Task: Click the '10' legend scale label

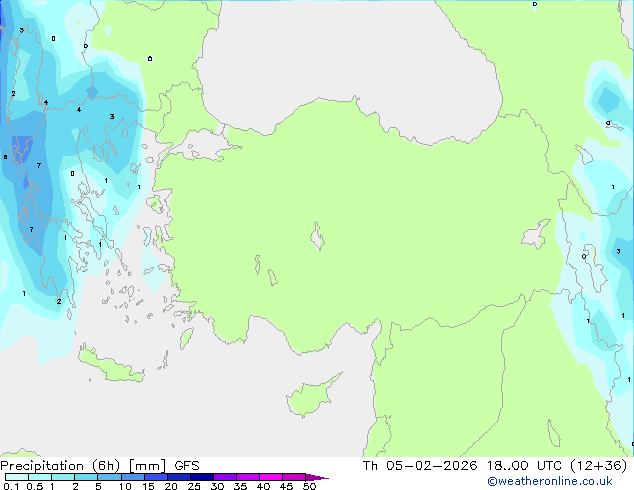Action: tap(125, 486)
